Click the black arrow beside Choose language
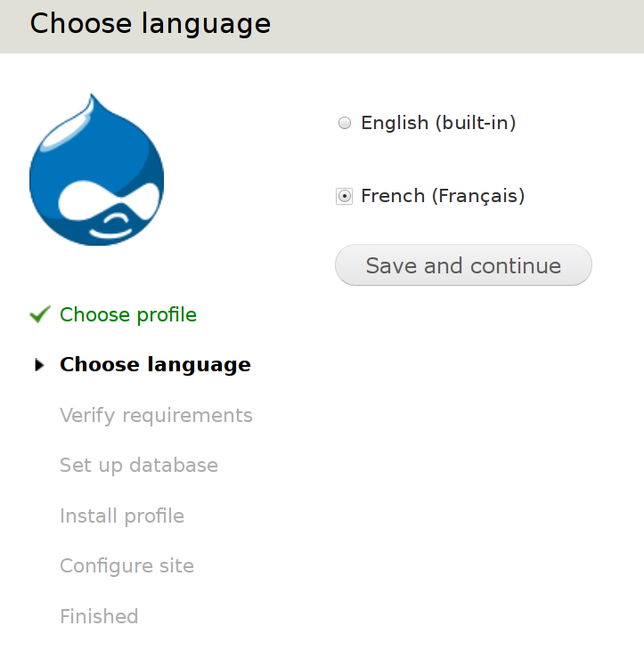 (x=38, y=365)
